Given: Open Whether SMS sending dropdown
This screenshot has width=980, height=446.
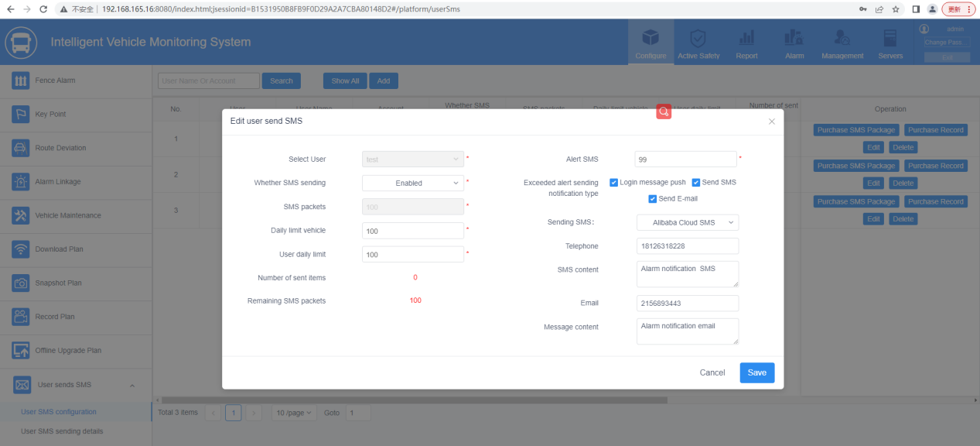Looking at the screenshot, I should click(413, 183).
